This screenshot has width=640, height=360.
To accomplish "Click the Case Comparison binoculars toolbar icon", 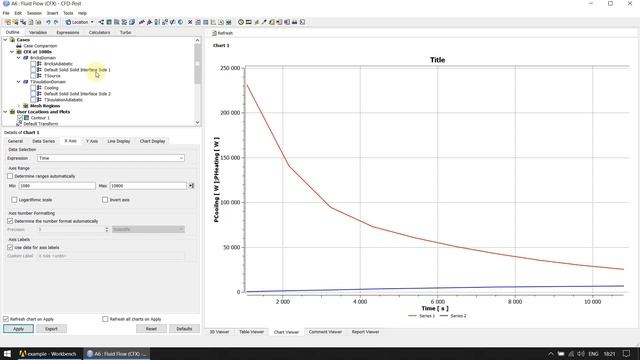I will coord(294,22).
